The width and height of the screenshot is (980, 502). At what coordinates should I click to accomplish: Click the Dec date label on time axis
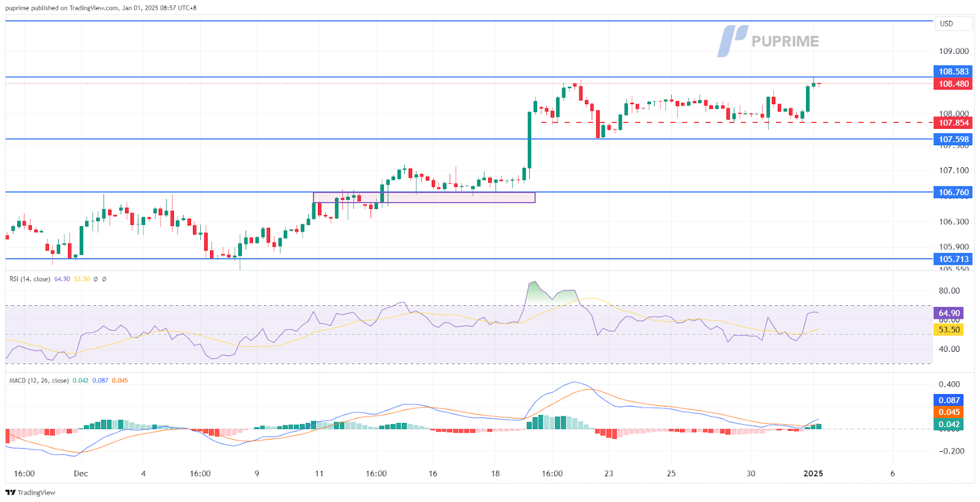tap(81, 474)
